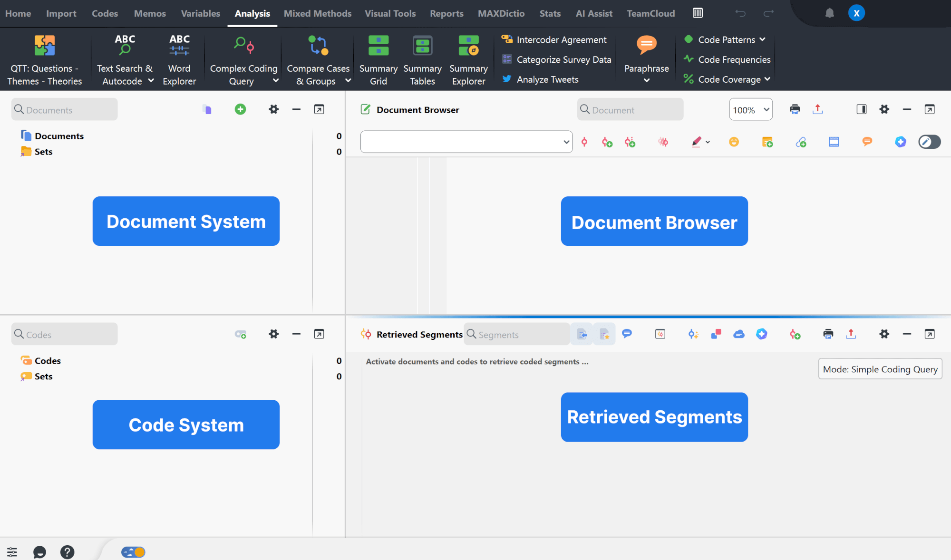Click Codes search field
Image resolution: width=951 pixels, height=560 pixels.
[64, 334]
